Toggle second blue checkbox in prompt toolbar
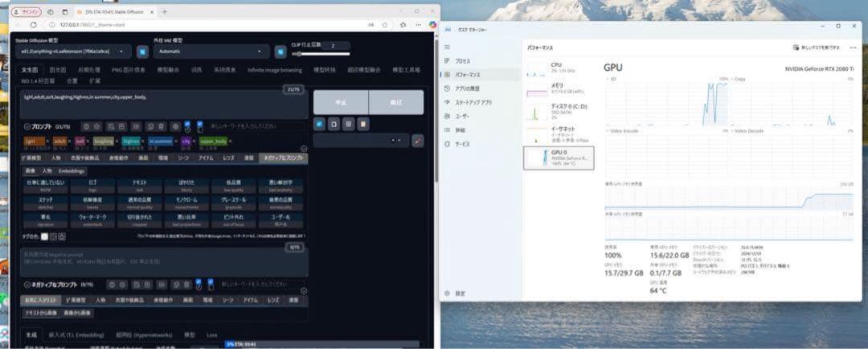 tap(200, 125)
